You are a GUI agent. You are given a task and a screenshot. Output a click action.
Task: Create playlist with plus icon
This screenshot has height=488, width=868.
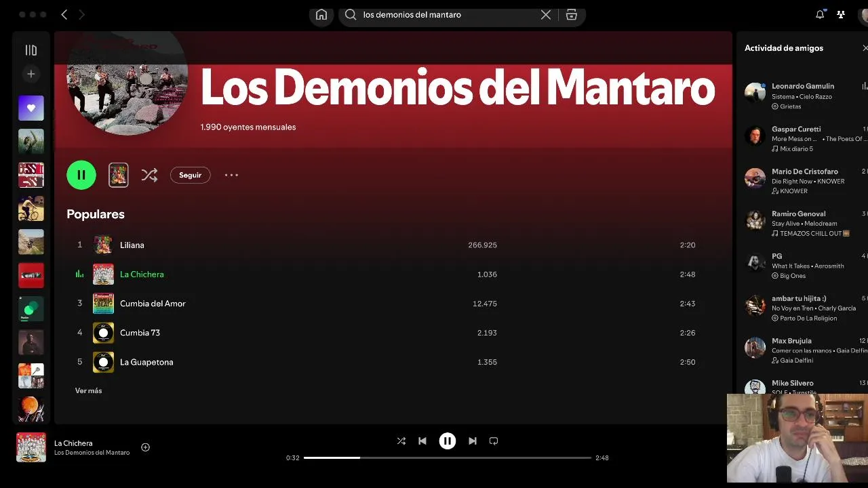point(31,74)
